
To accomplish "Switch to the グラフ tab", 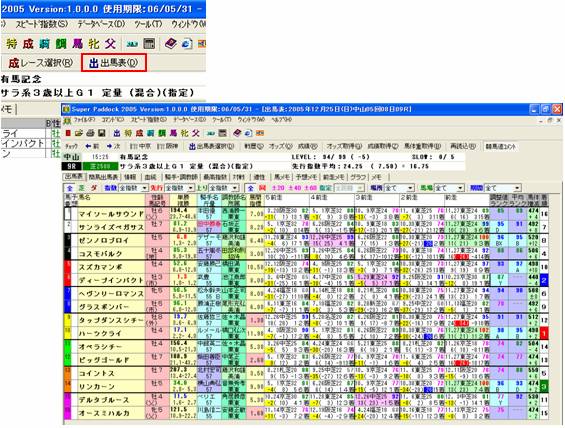I will pos(358,177).
